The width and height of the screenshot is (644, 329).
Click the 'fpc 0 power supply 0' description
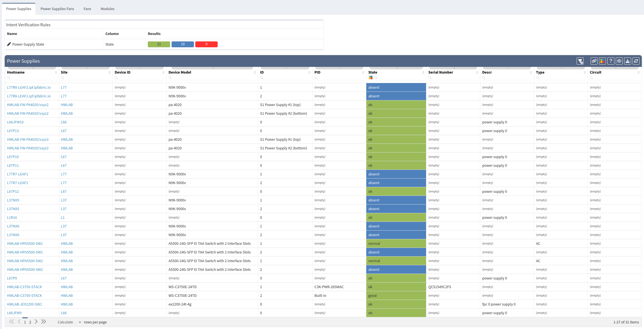tap(499, 304)
